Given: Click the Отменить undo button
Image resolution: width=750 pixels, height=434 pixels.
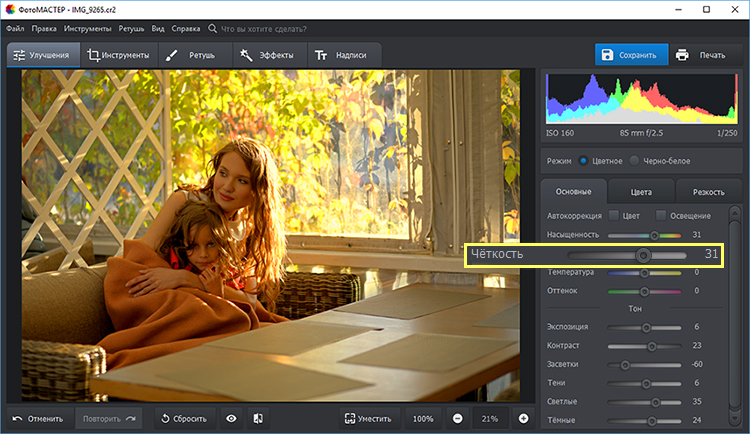Looking at the screenshot, I should 39,418.
